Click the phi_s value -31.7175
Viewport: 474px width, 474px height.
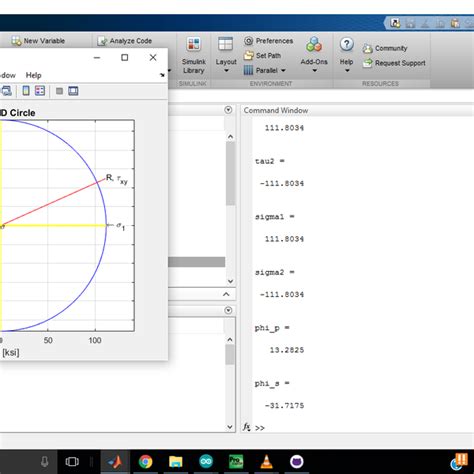point(284,406)
